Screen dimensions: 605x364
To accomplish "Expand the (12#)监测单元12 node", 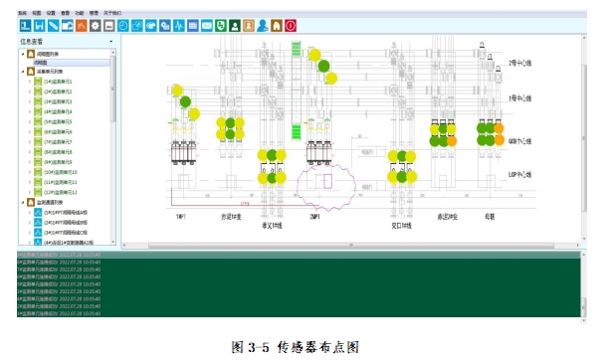I will coord(30,192).
